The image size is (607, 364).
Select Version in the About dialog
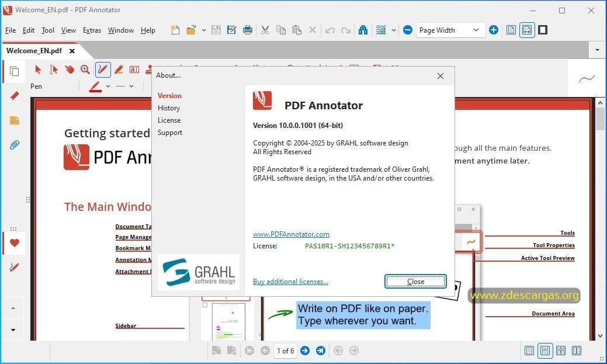click(169, 96)
